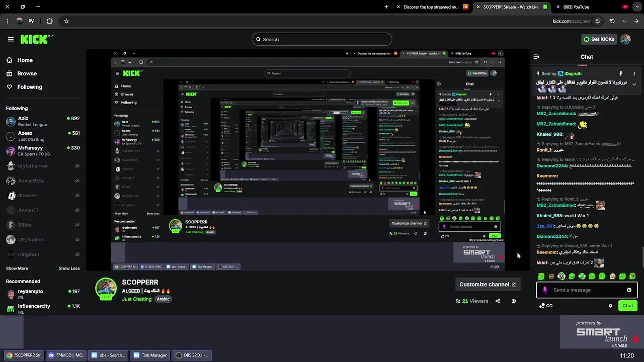
Task: Open dhareee channel in sidebar
Action: coord(43,196)
